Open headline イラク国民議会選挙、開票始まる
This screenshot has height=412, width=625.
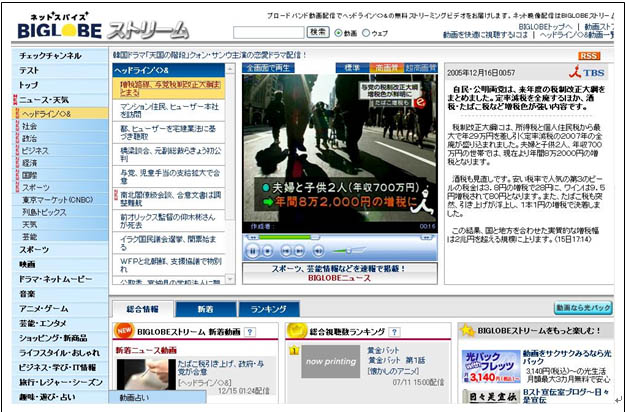169,243
